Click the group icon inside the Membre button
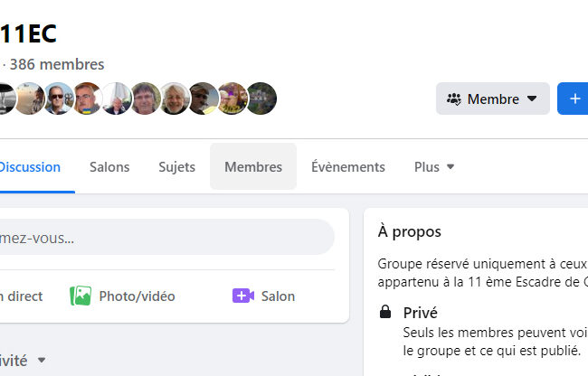The height and width of the screenshot is (376, 588). click(x=453, y=99)
